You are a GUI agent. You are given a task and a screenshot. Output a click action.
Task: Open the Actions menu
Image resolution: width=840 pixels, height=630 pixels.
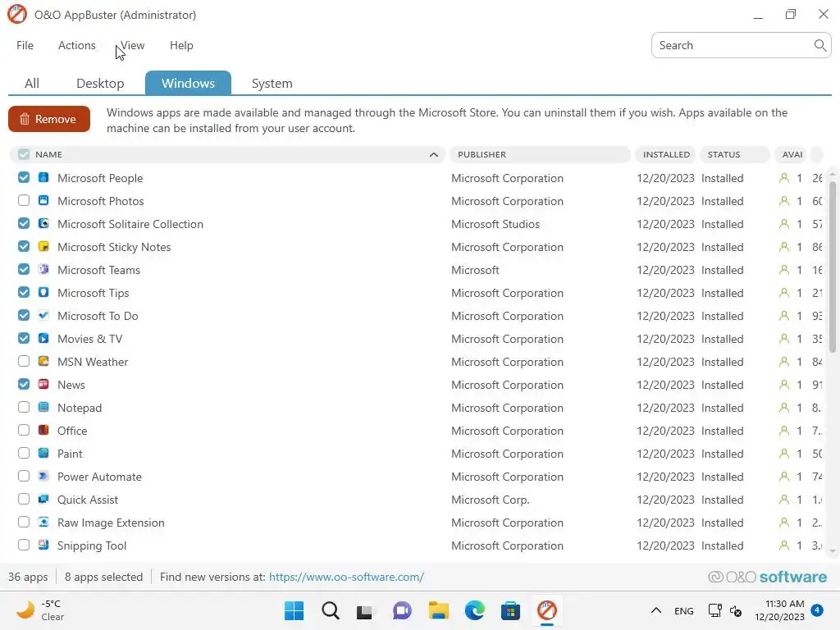pos(76,46)
